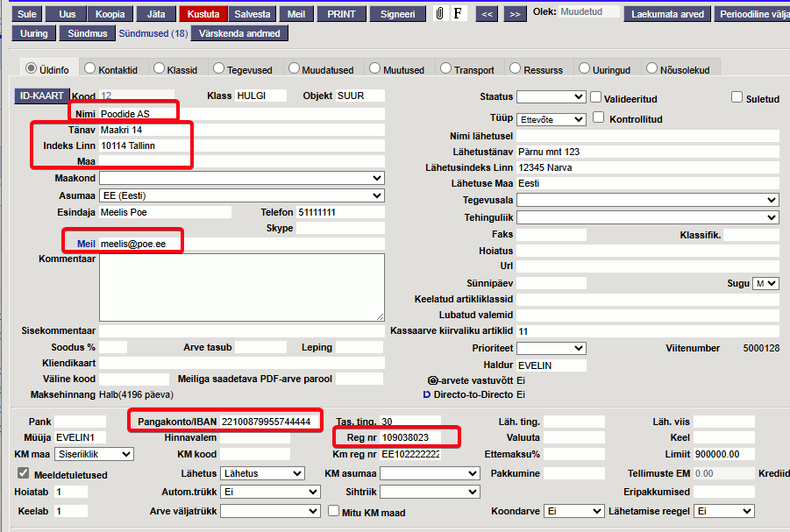Click the Meil label link

click(x=86, y=244)
